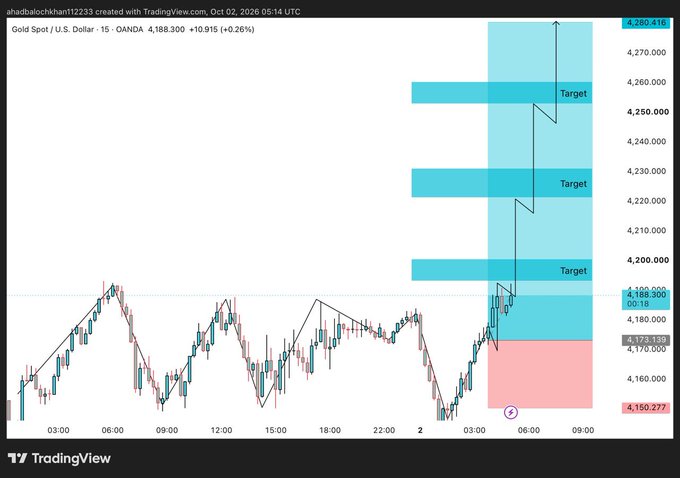Image resolution: width=680 pixels, height=478 pixels.
Task: Click the 06:00 time label after date 2
Action: (529, 430)
